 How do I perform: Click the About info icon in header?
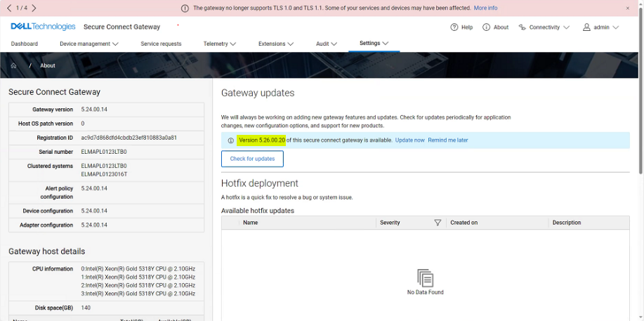tap(486, 27)
